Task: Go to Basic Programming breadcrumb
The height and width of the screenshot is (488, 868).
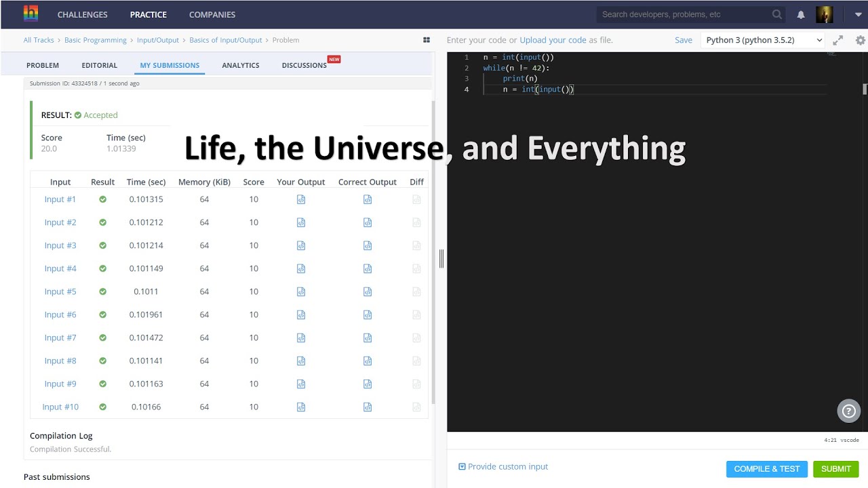Action: click(x=96, y=40)
